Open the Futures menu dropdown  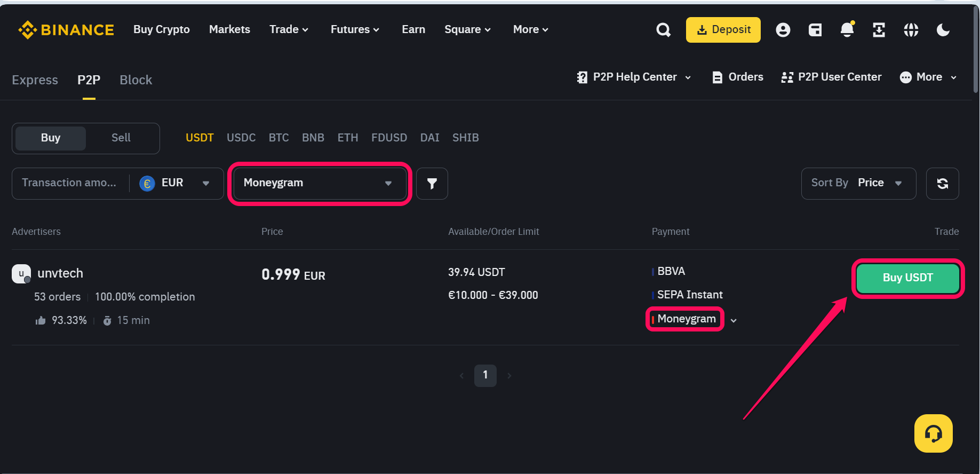(355, 30)
